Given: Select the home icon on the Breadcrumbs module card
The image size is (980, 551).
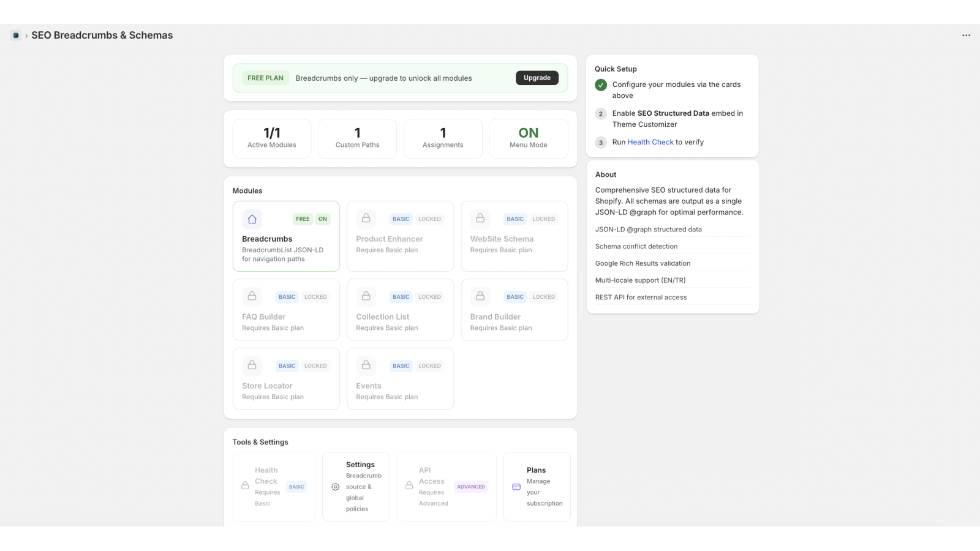Looking at the screenshot, I should 252,219.
